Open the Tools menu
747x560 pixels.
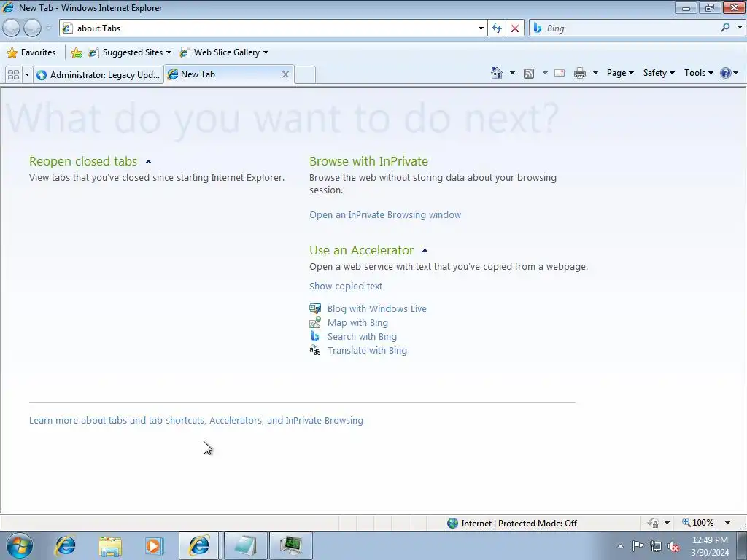[x=698, y=73]
